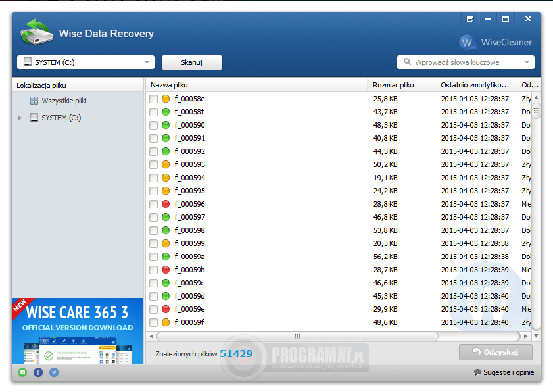553x392 pixels.
Task: Click the yellow status dot of f_000595
Action: pyautogui.click(x=166, y=191)
